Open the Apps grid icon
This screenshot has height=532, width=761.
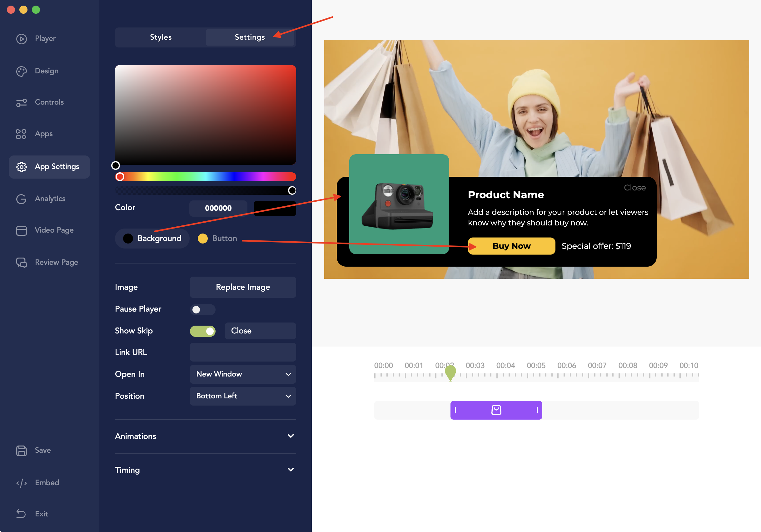point(22,134)
